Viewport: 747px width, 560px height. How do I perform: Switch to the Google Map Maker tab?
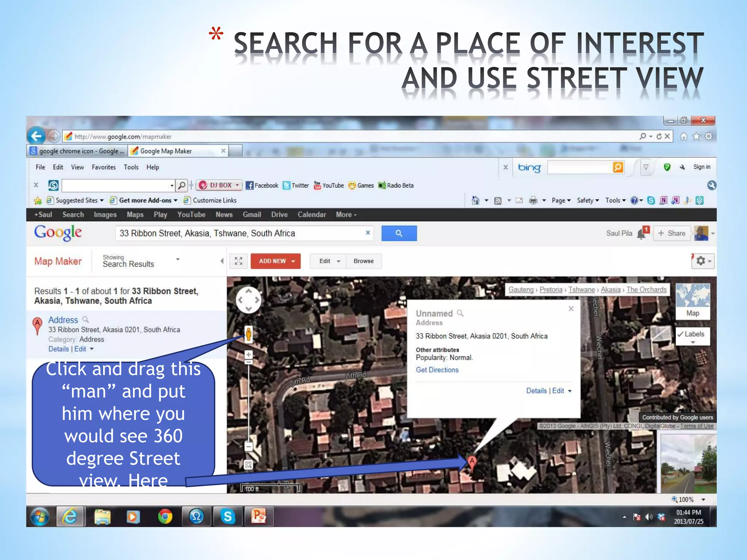[x=166, y=151]
